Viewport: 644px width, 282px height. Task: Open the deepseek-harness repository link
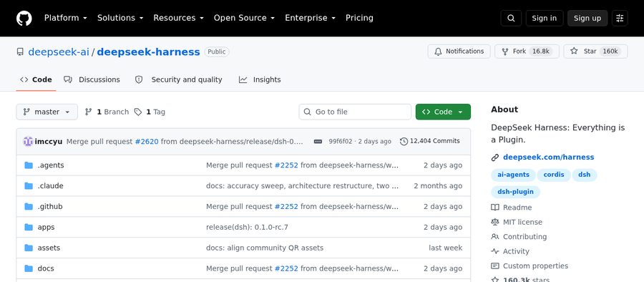click(x=148, y=52)
